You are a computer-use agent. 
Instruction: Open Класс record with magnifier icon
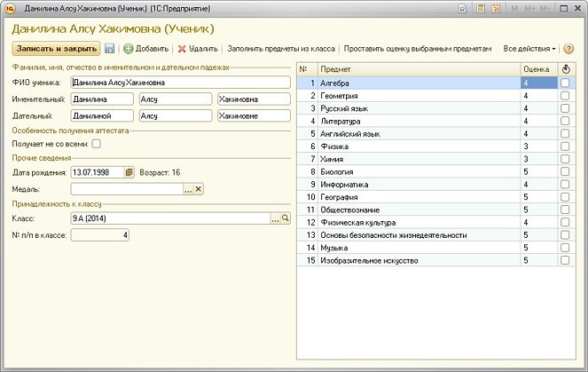tap(286, 218)
